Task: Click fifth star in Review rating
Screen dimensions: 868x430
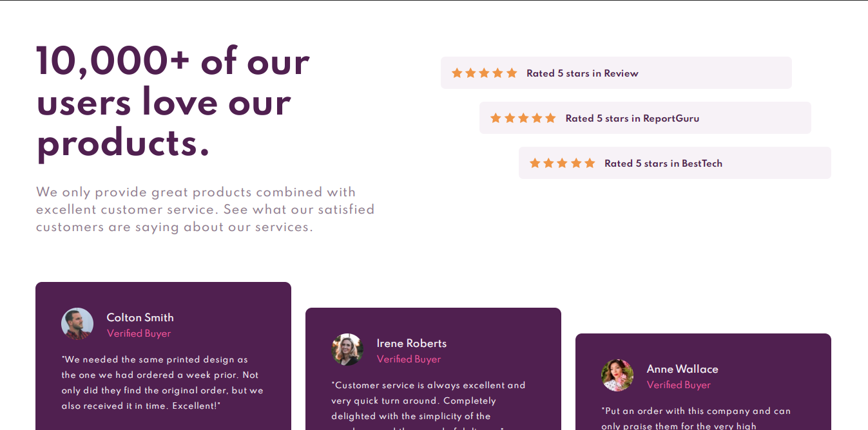Action: pos(512,73)
